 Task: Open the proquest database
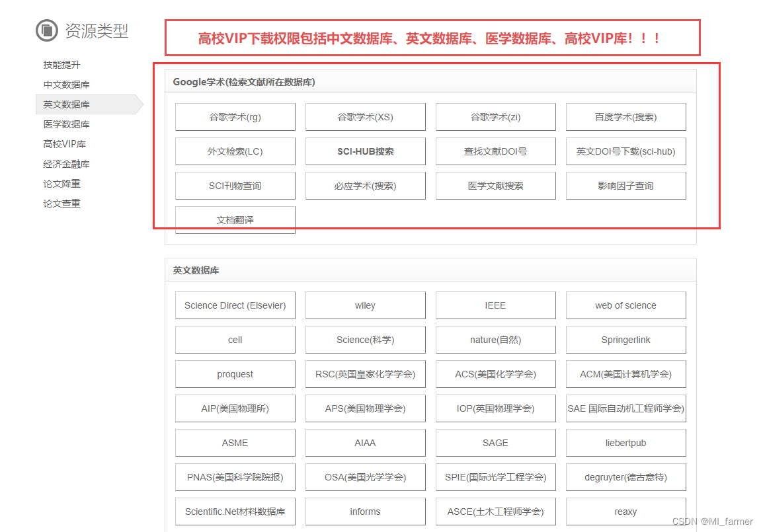click(x=235, y=374)
